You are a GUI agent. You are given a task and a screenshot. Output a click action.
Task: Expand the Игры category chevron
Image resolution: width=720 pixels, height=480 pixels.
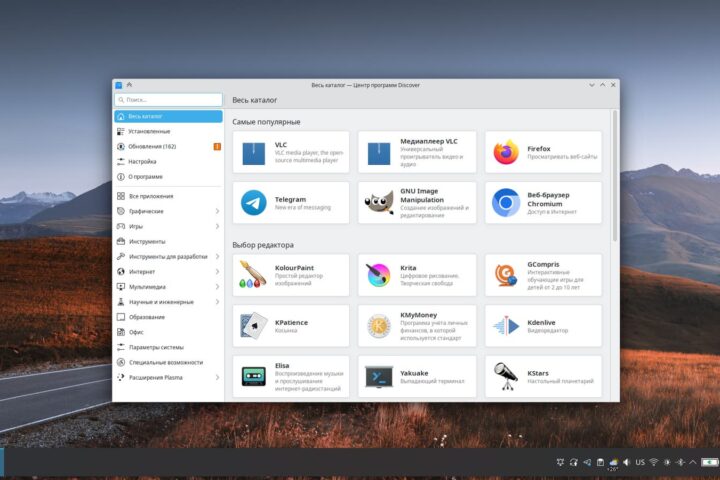tap(217, 226)
